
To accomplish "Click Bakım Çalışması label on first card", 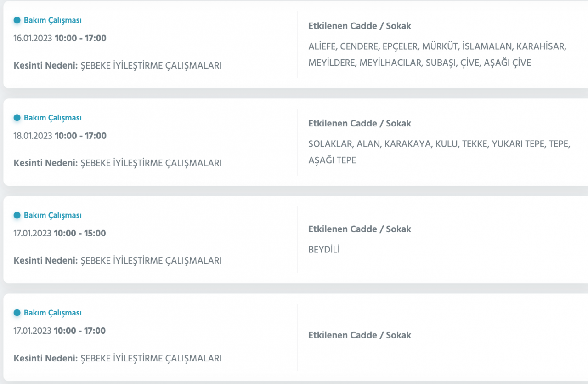I will [52, 20].
